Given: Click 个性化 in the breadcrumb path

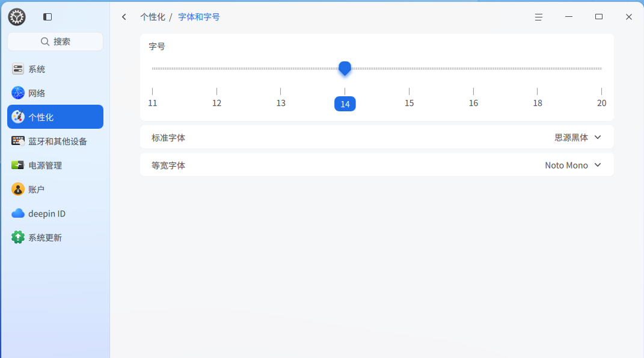Looking at the screenshot, I should [x=152, y=17].
